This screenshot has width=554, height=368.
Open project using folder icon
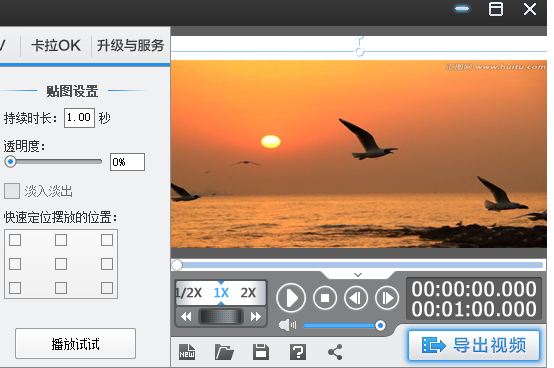[x=224, y=352]
